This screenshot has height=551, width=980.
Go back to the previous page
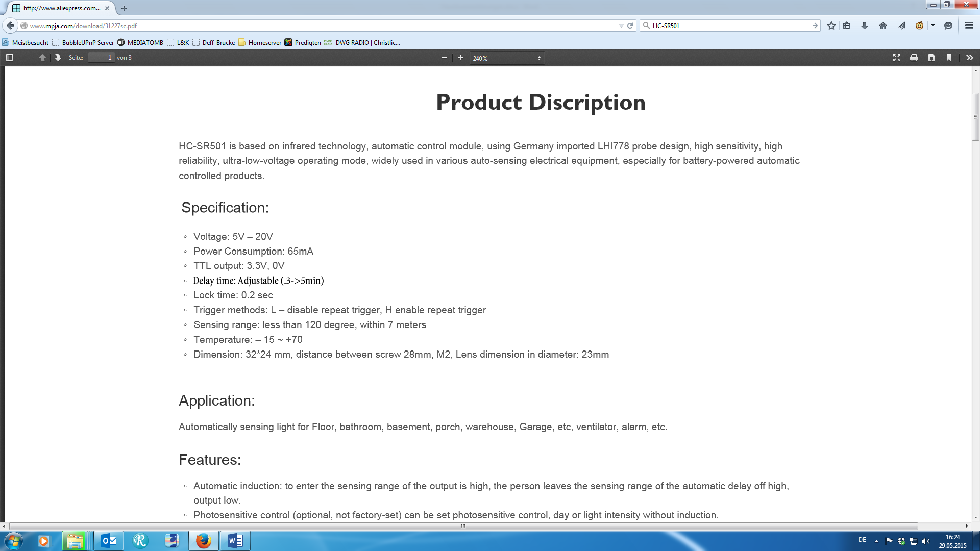pos(10,26)
